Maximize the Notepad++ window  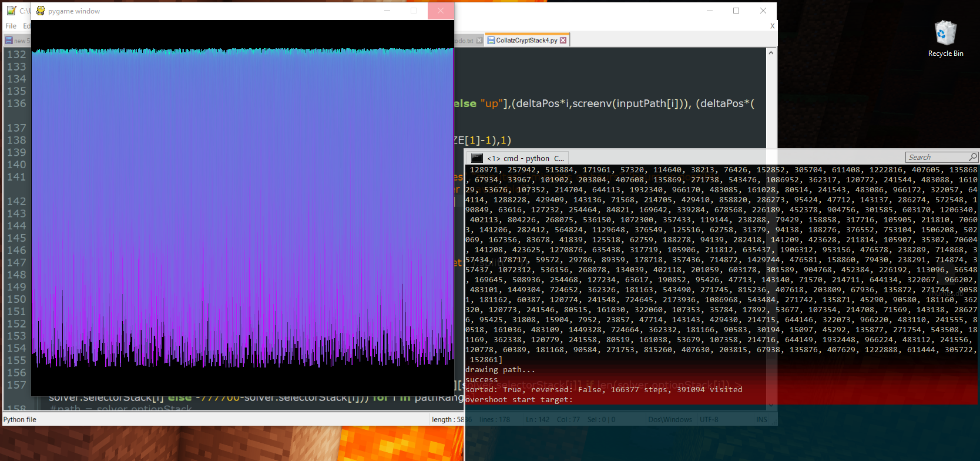[x=736, y=11]
